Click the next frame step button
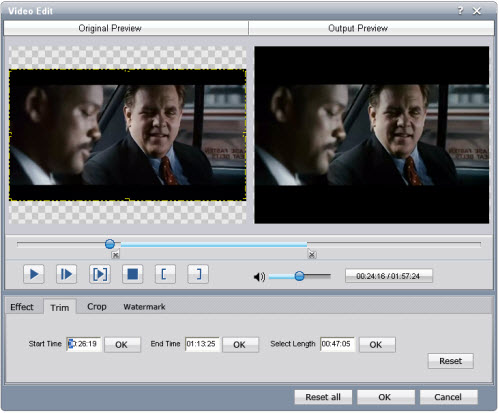The width and height of the screenshot is (500, 413). (x=66, y=274)
